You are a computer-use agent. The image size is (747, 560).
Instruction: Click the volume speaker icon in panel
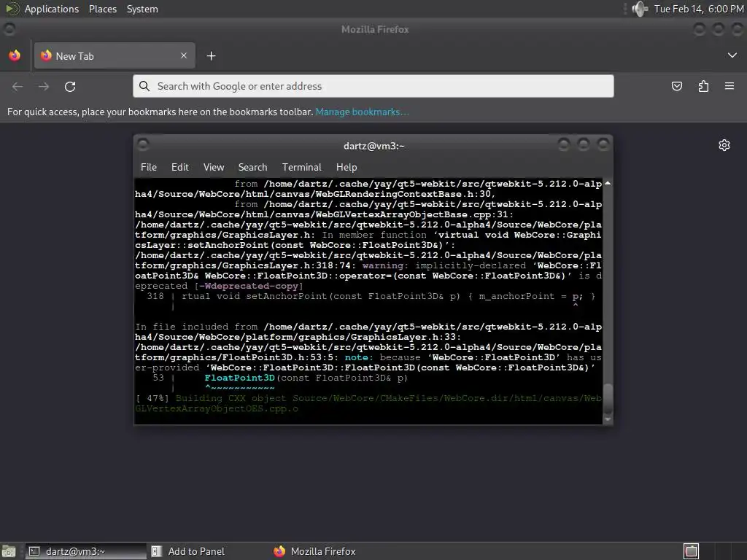point(639,9)
